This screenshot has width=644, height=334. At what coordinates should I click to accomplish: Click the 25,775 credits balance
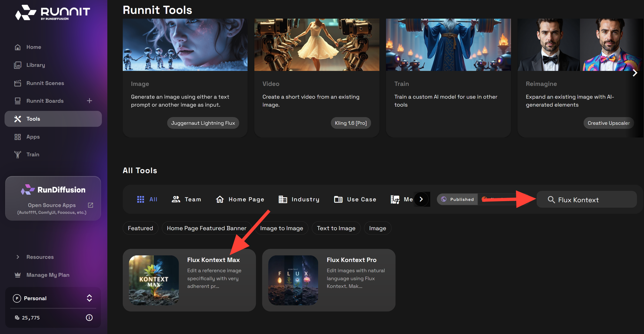tap(28, 318)
